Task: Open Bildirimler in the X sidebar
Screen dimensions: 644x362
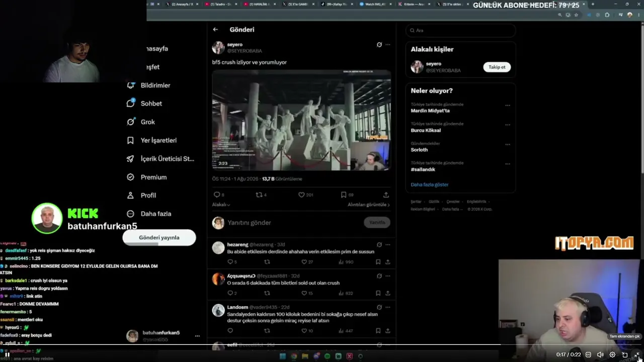Action: (x=149, y=85)
